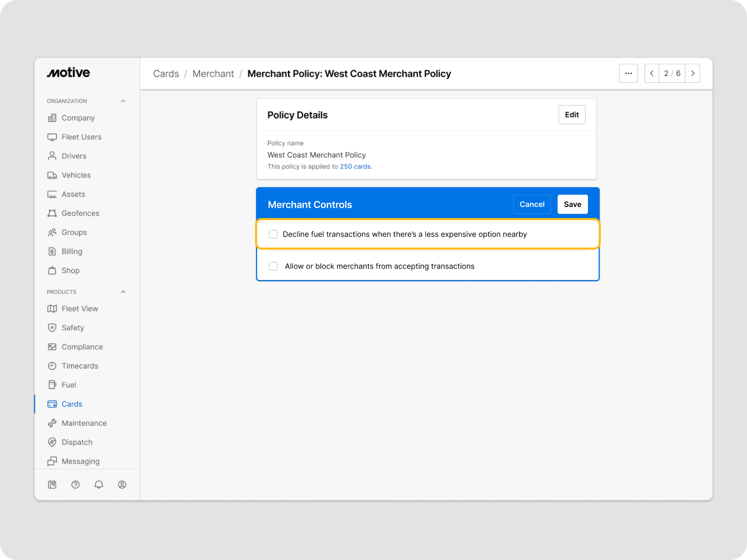Click the Assets trailer icon
The image size is (747, 560).
(x=52, y=194)
